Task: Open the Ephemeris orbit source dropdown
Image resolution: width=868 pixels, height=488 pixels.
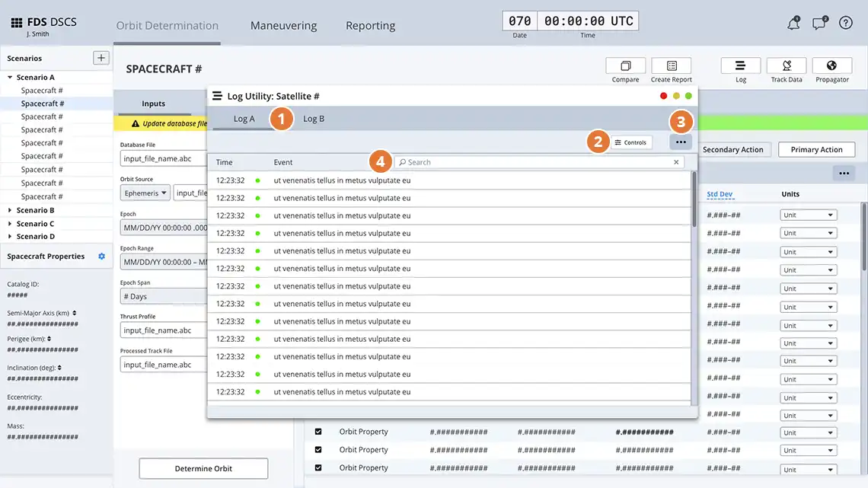Action: [145, 193]
